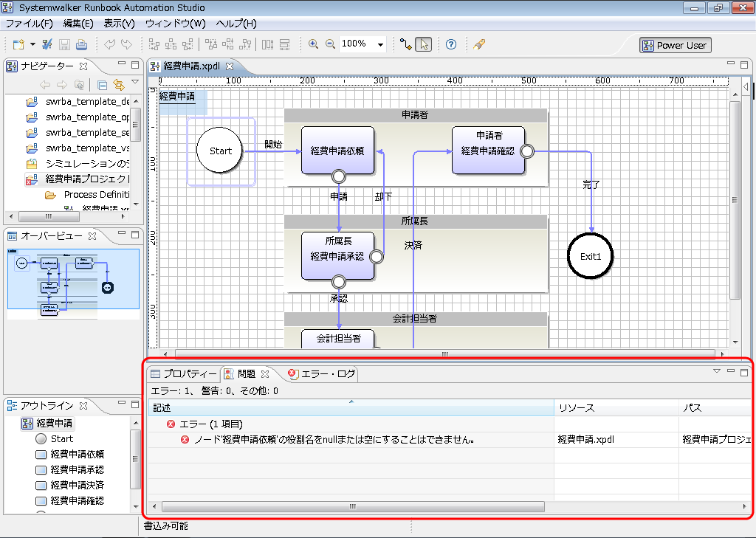The height and width of the screenshot is (538, 756).
Task: Click the New wizard toolbar icon
Action: coord(18,45)
